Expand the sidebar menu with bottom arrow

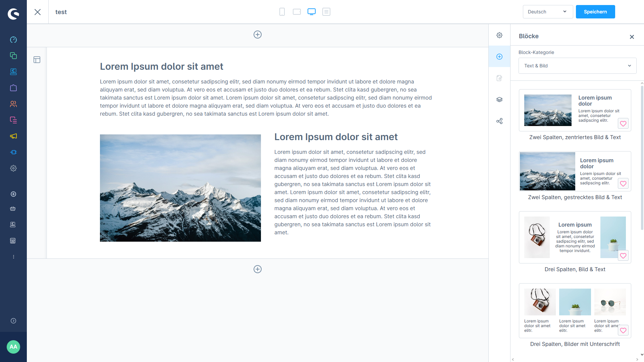point(13,321)
